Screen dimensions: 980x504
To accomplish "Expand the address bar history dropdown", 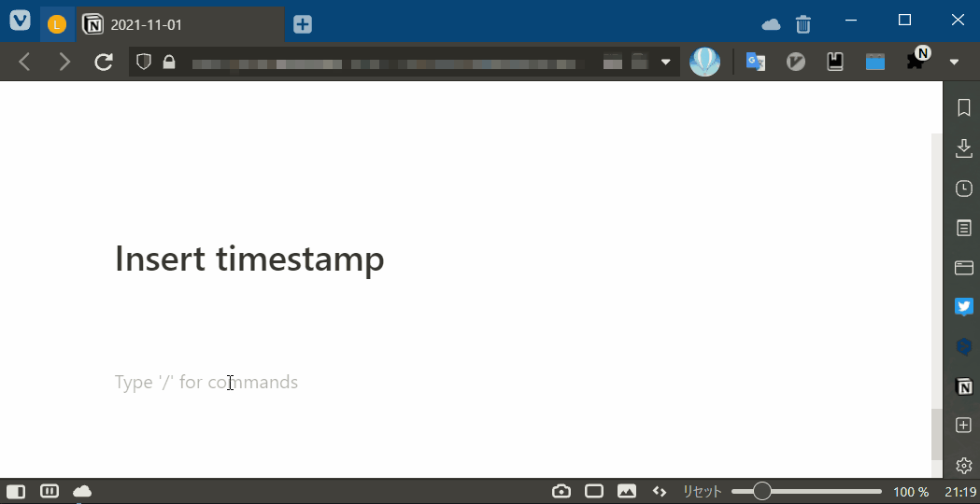I will pos(665,62).
